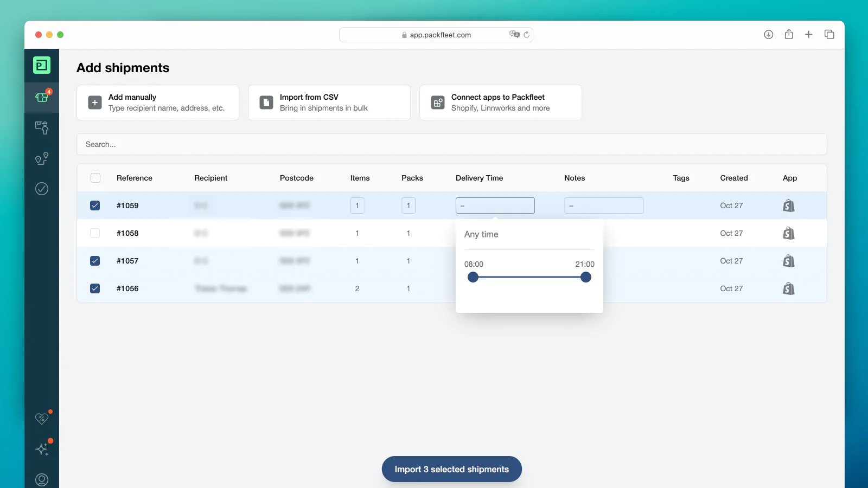Open Delivery Time dropdown for #1059
The width and height of the screenshot is (868, 488).
point(495,206)
